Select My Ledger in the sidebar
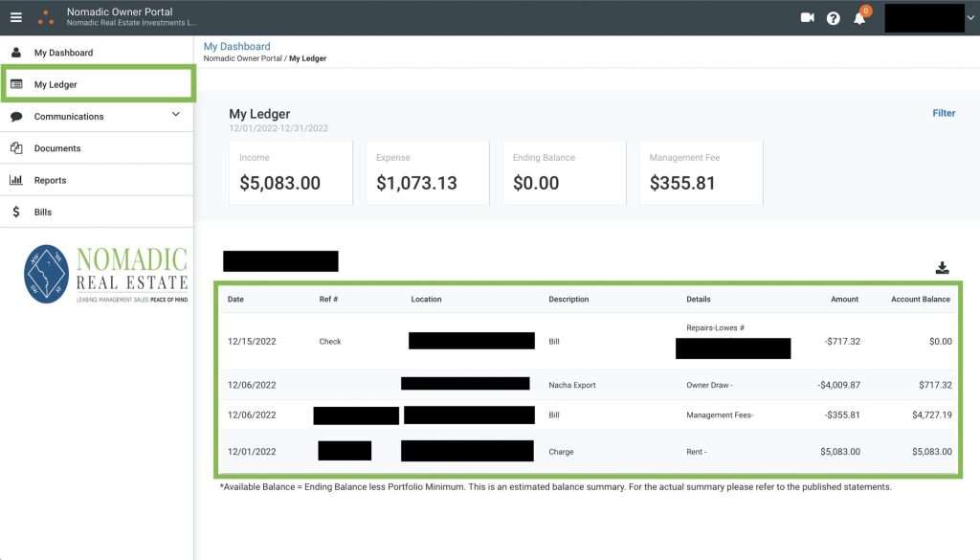The height and width of the screenshot is (560, 980). pyautogui.click(x=56, y=84)
